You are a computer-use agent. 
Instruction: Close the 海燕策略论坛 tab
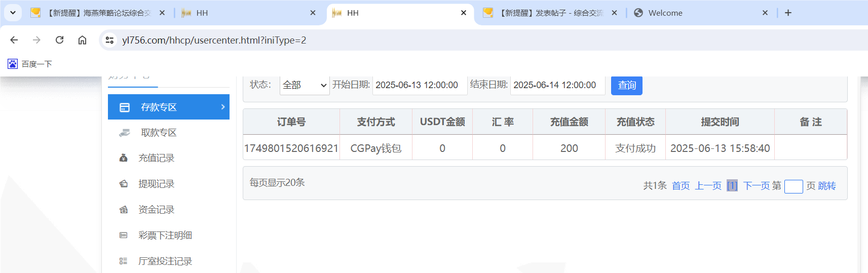coord(162,13)
